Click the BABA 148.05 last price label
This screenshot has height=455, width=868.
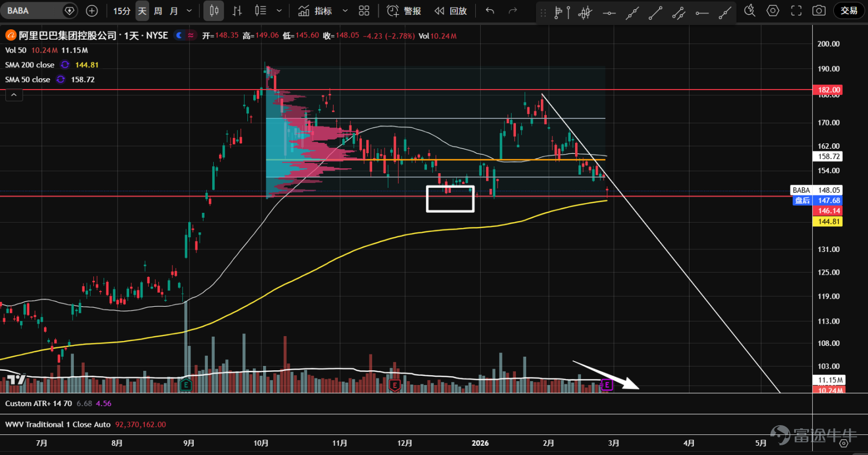point(816,190)
